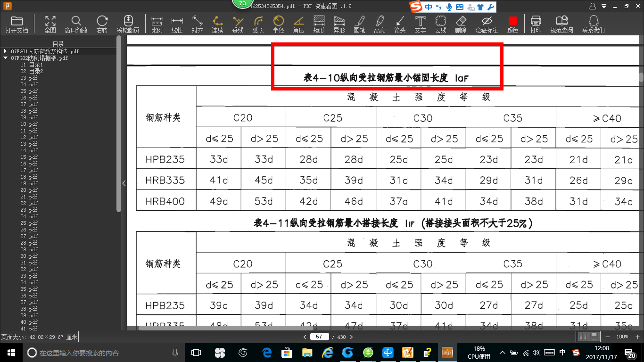Open a document via 打开文档
The height and width of the screenshot is (362, 644).
point(17,24)
